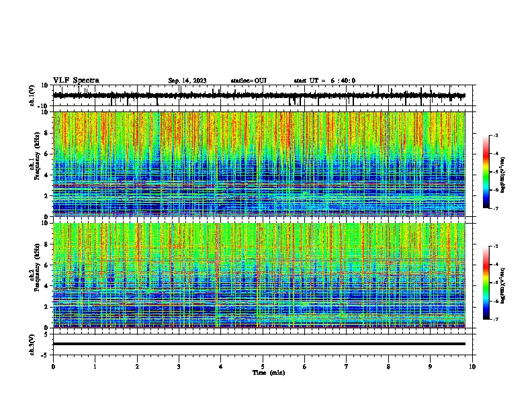The width and height of the screenshot is (532, 411).
Task: Click the "station=OUI" label
Action: [x=249, y=81]
